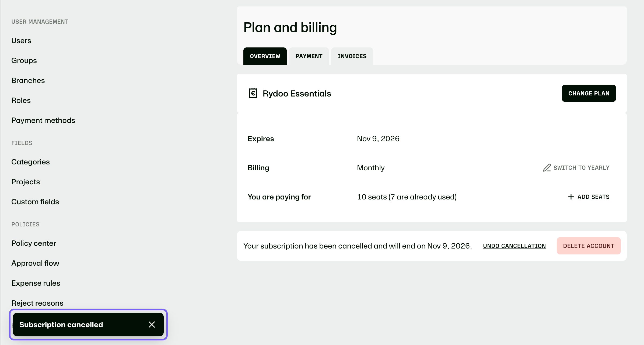Open Payment methods settings
Image resolution: width=644 pixels, height=345 pixels.
(43, 120)
